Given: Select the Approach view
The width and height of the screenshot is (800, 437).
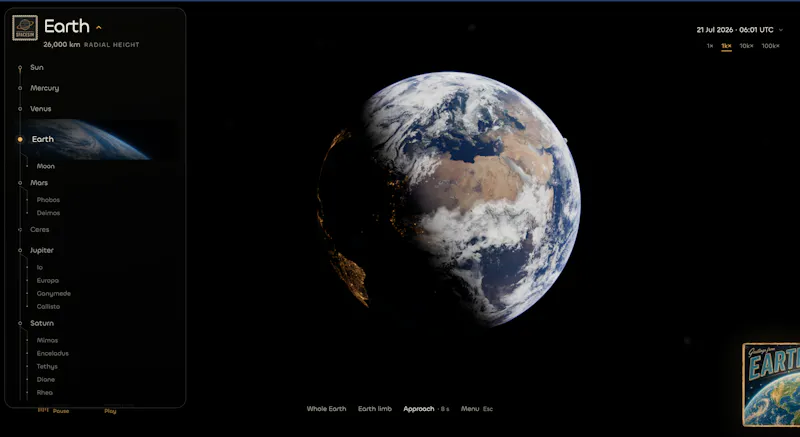Looking at the screenshot, I should 419,409.
